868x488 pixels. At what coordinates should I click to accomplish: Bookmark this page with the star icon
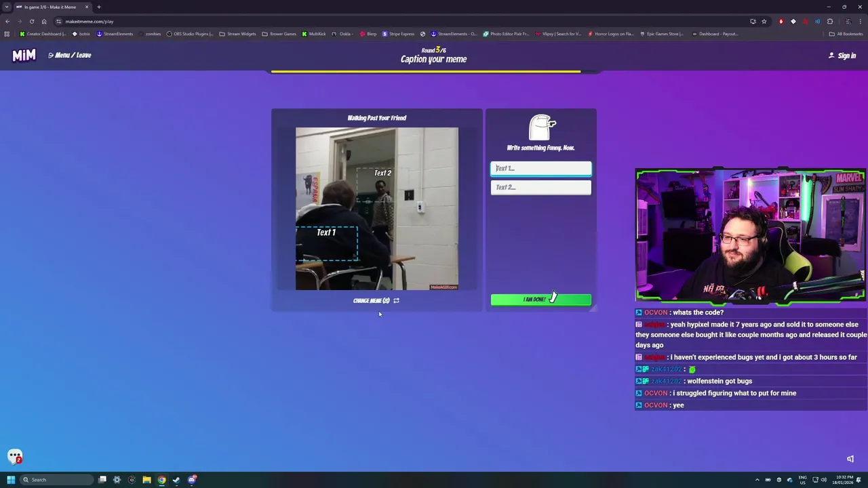(764, 21)
